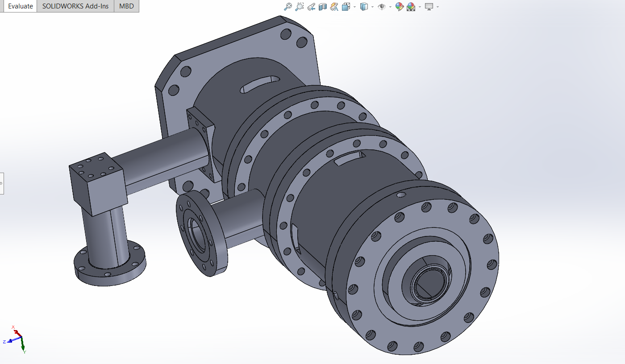This screenshot has width=625, height=364.
Task: Activate the Section View tool
Action: tap(323, 7)
